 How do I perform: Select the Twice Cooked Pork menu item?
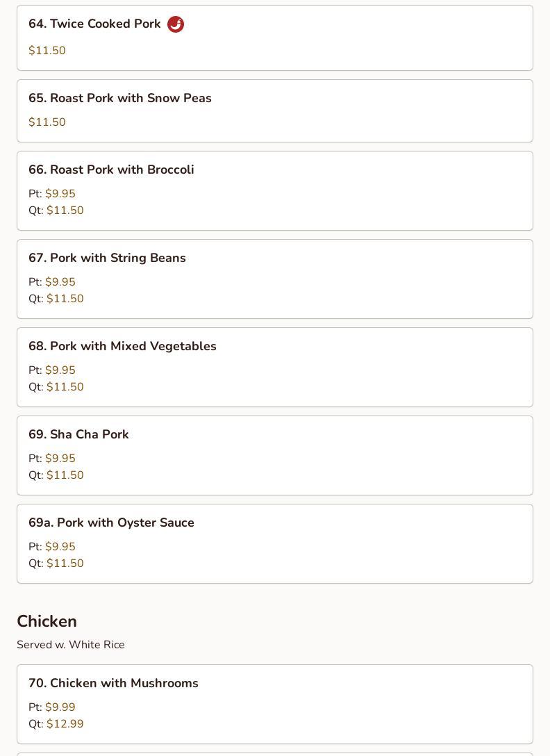click(x=94, y=24)
